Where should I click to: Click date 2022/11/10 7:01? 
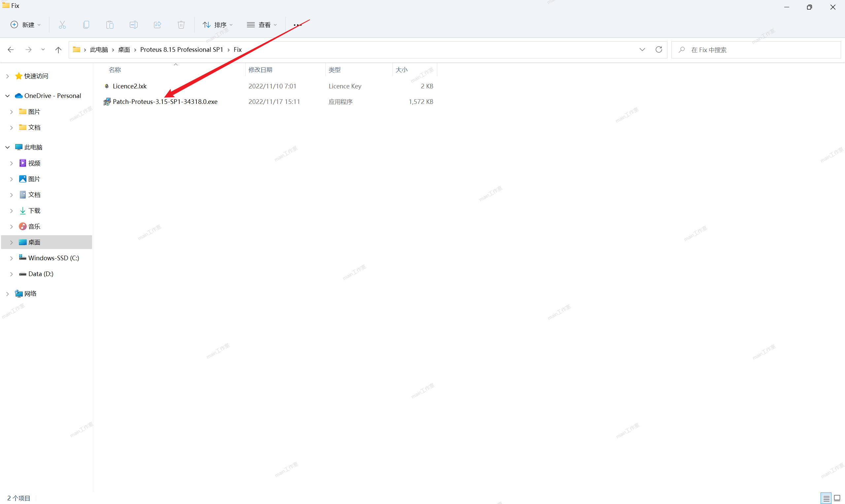[272, 86]
